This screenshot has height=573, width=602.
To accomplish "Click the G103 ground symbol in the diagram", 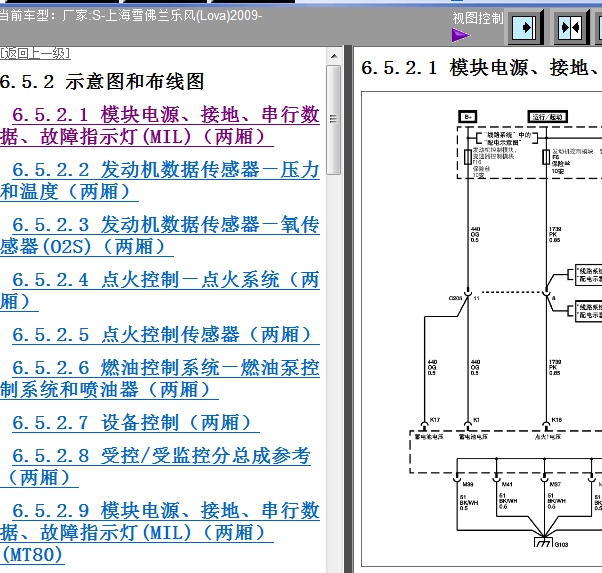I will pyautogui.click(x=544, y=542).
